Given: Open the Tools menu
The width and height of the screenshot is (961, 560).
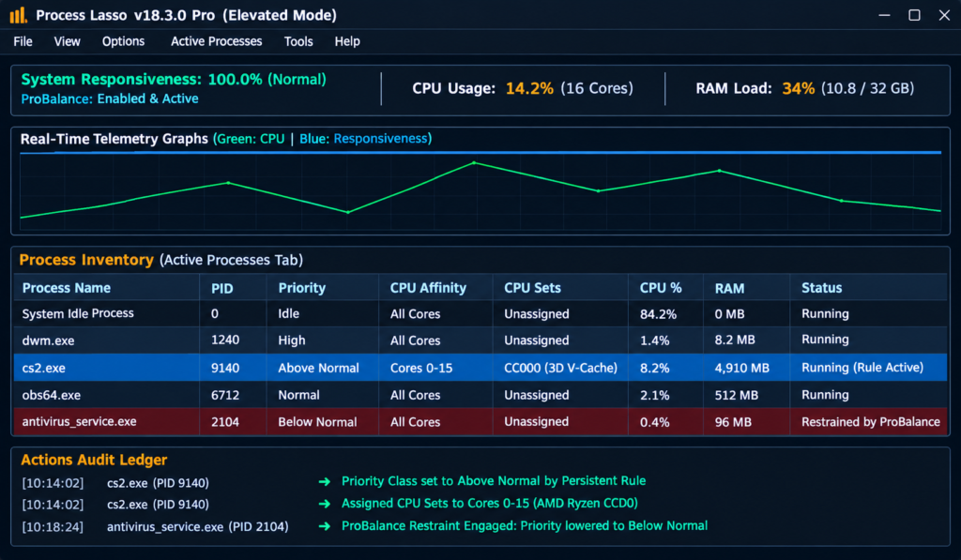Looking at the screenshot, I should [x=298, y=41].
